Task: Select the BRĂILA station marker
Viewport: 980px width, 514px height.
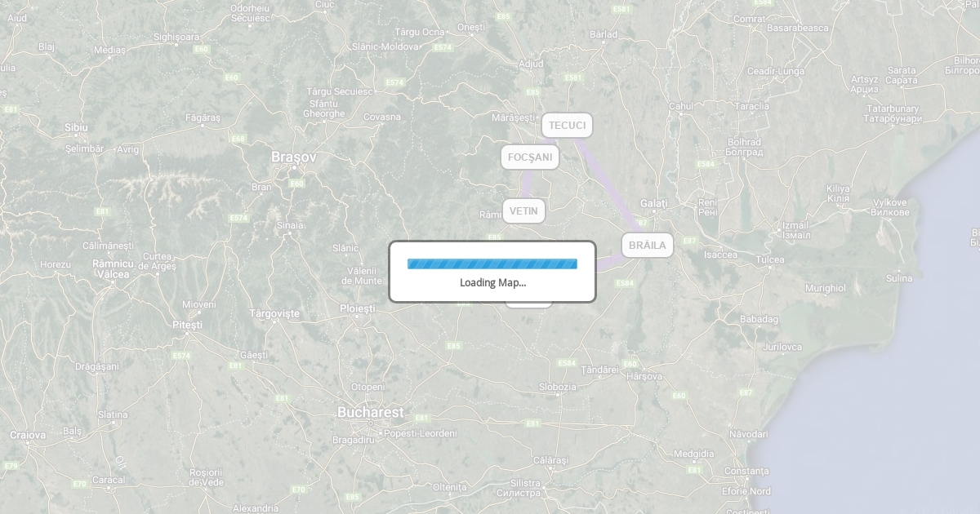Action: point(648,245)
